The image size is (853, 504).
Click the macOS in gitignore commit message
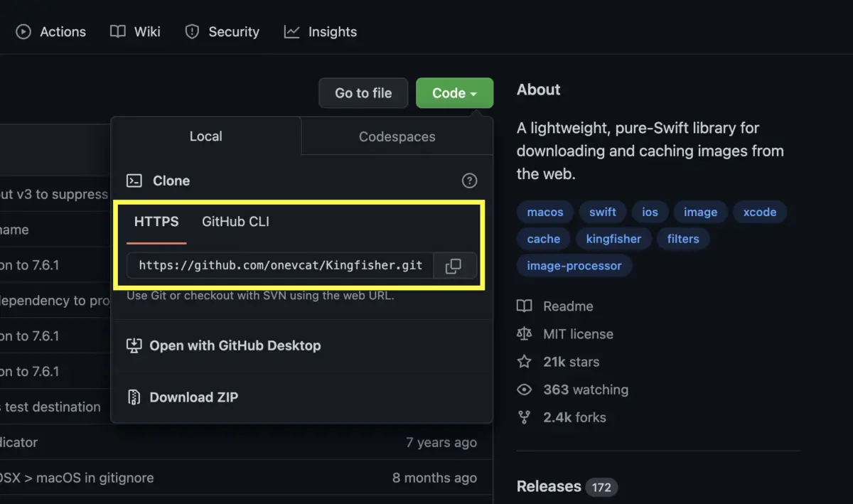(x=77, y=478)
